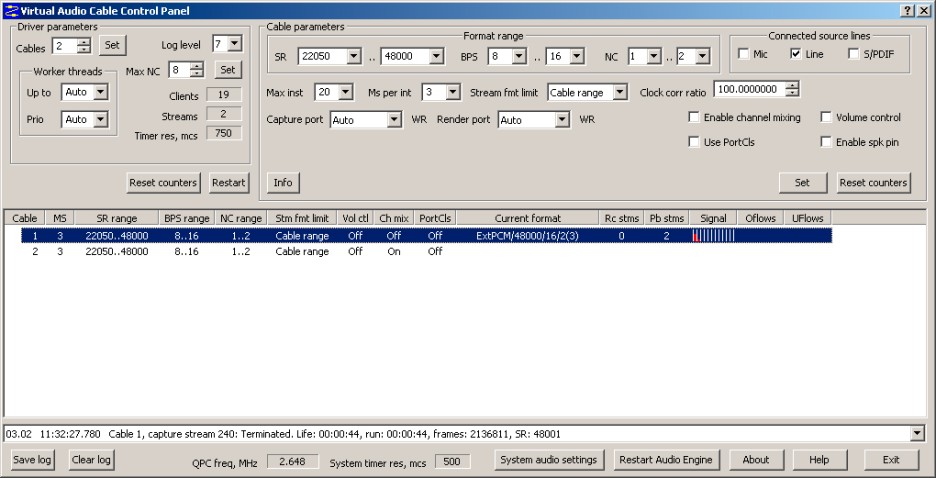Click the Clear log button
Screen dimensions: 936x478
[x=91, y=460]
